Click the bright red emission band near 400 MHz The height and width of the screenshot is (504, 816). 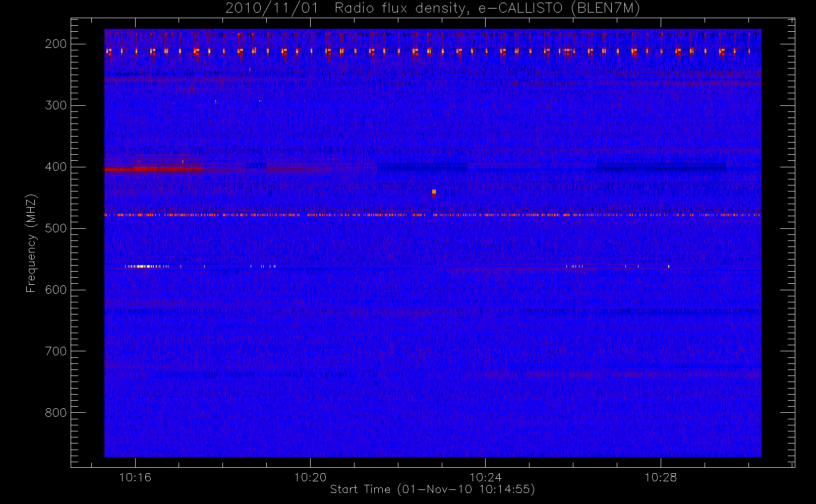153,169
